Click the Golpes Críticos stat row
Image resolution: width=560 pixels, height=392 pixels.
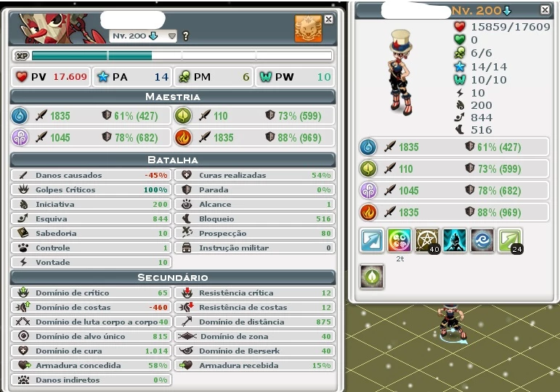coord(91,189)
